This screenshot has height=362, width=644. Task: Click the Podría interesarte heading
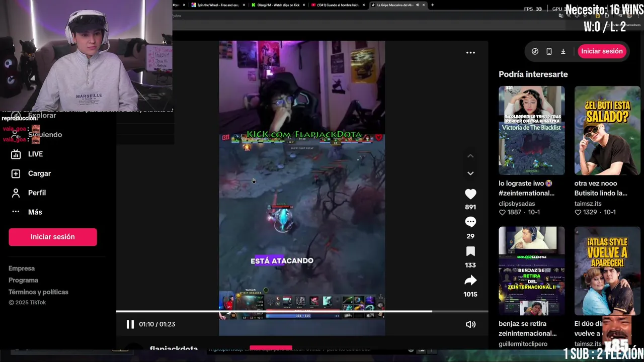[x=533, y=74]
